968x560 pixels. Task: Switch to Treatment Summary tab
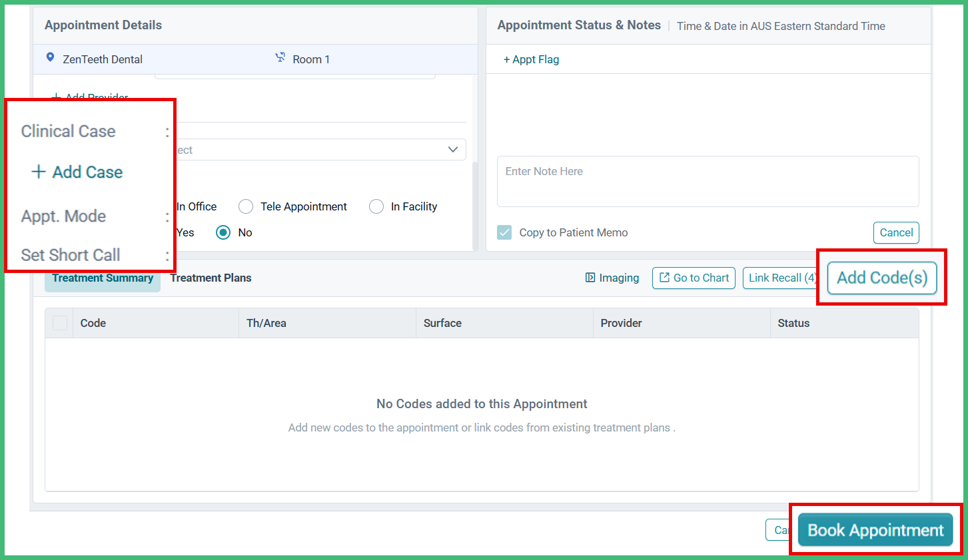point(103,278)
